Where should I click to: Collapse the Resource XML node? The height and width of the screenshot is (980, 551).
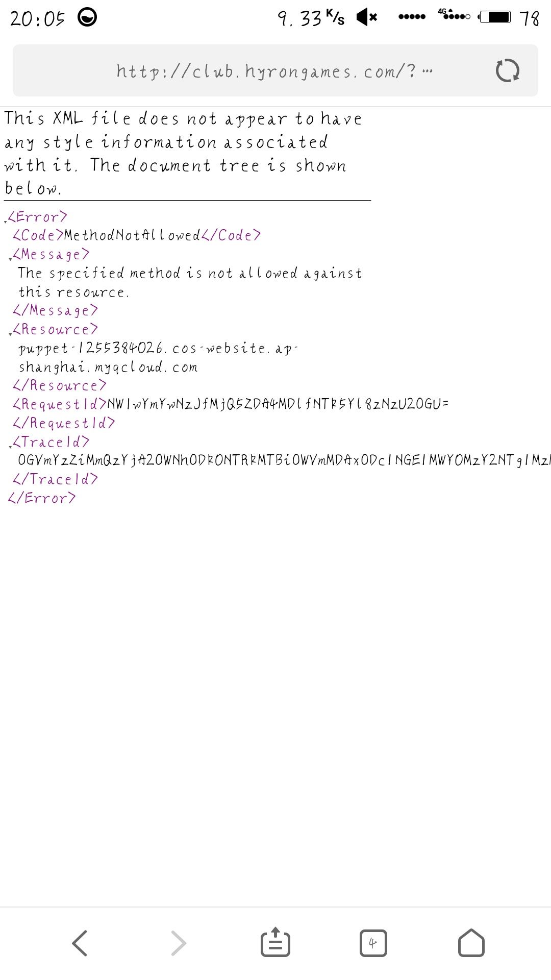click(x=10, y=333)
